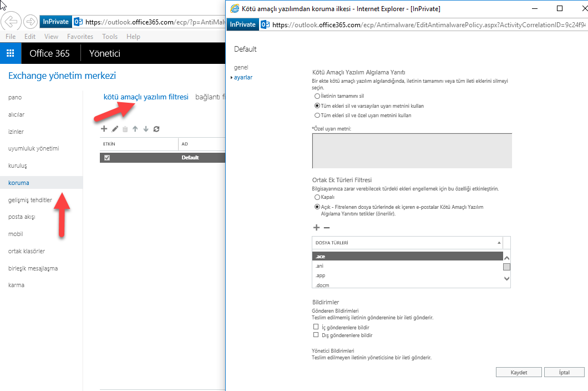588x391 pixels.
Task: Click the İptal button
Action: [564, 372]
